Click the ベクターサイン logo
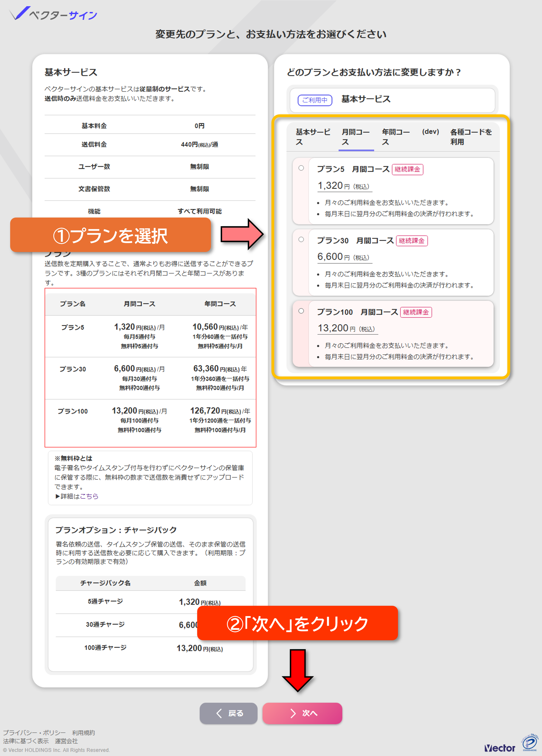542x756 pixels. 53,14
